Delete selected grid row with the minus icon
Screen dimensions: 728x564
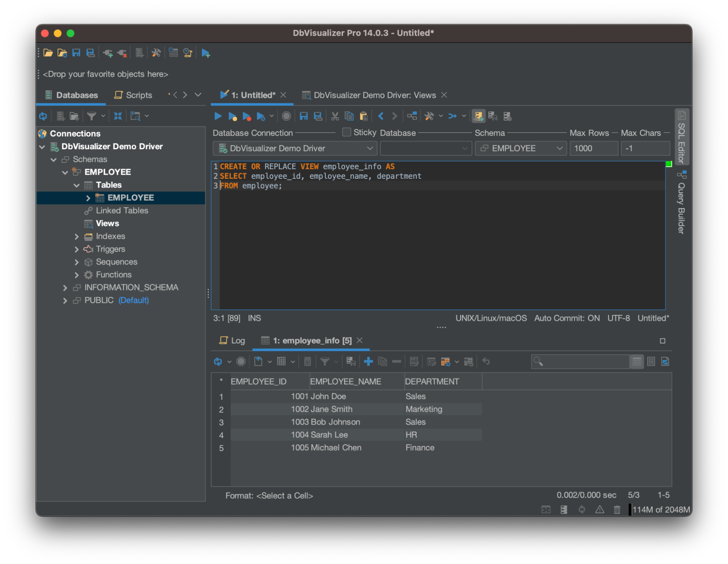click(397, 361)
